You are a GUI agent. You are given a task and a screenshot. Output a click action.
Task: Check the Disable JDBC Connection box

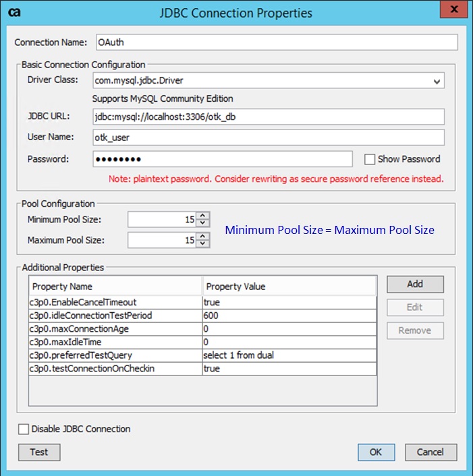click(x=24, y=429)
